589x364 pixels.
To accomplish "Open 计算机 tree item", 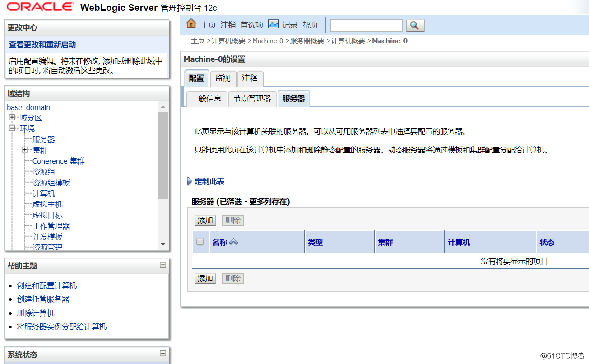I will (44, 194).
